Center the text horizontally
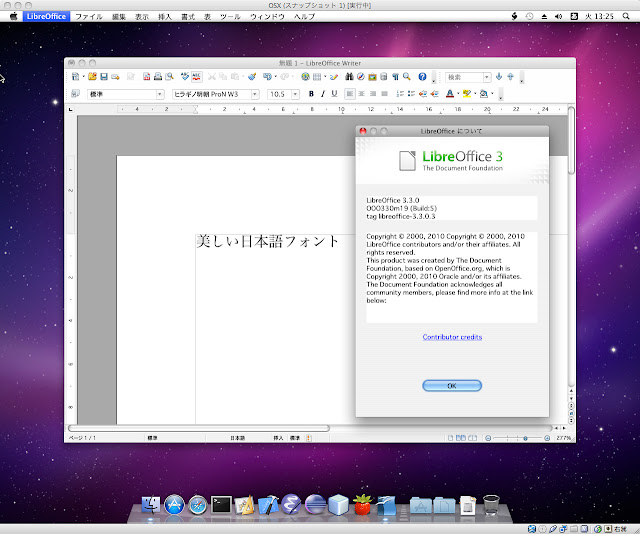Image resolution: width=640 pixels, height=534 pixels. click(361, 94)
